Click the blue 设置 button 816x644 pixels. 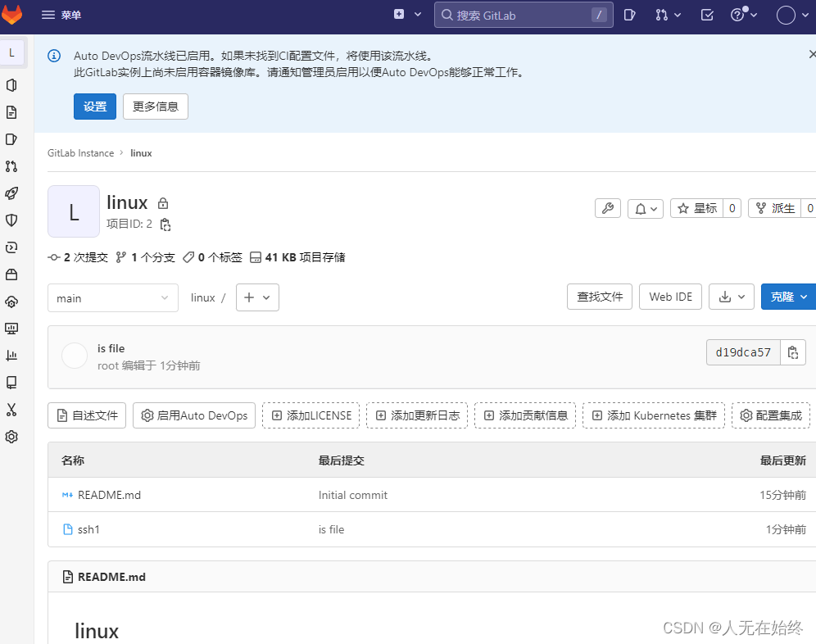coord(95,107)
